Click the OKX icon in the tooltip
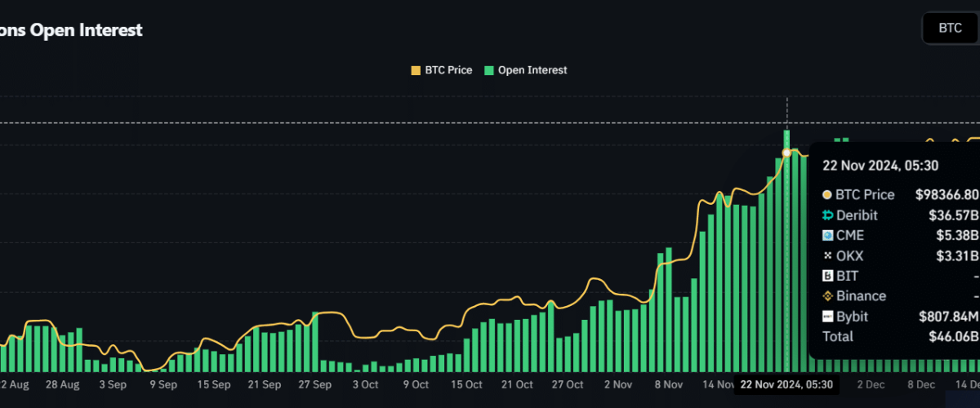 (827, 256)
